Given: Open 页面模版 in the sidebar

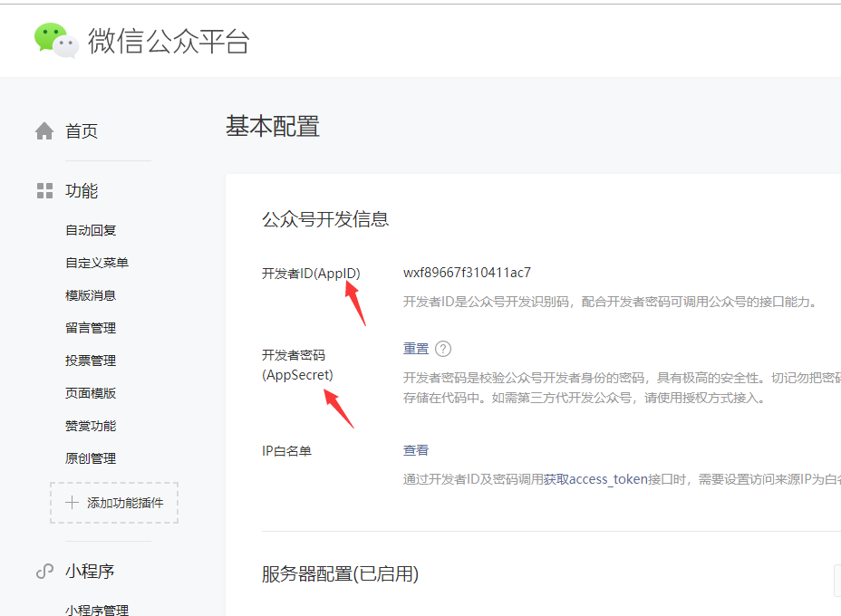Looking at the screenshot, I should 91,393.
